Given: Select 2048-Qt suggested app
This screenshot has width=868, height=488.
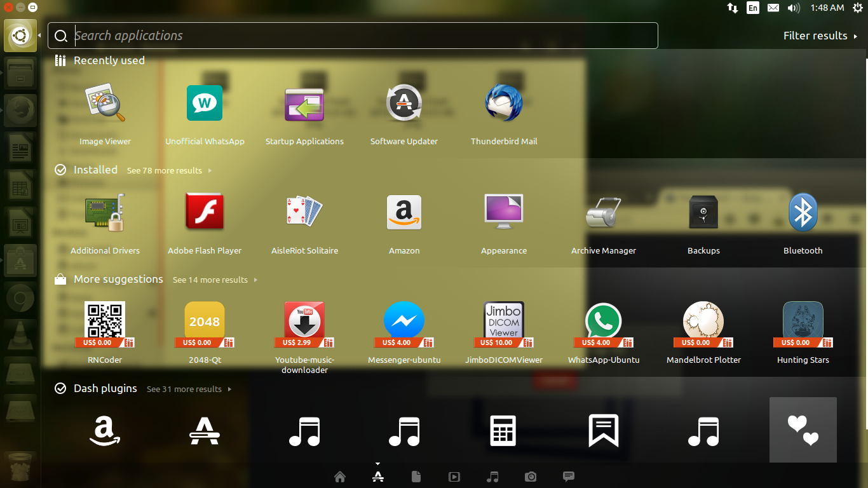Looking at the screenshot, I should click(205, 333).
